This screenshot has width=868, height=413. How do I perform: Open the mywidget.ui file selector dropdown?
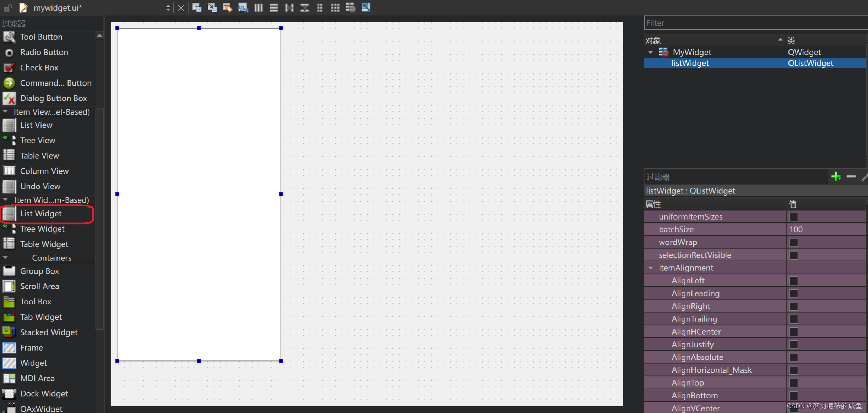(x=168, y=8)
